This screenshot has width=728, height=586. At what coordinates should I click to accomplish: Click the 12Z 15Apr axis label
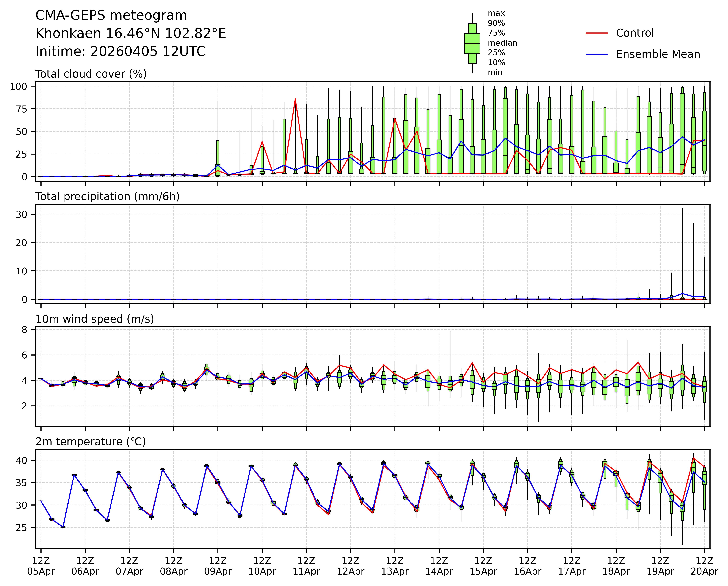tap(483, 566)
